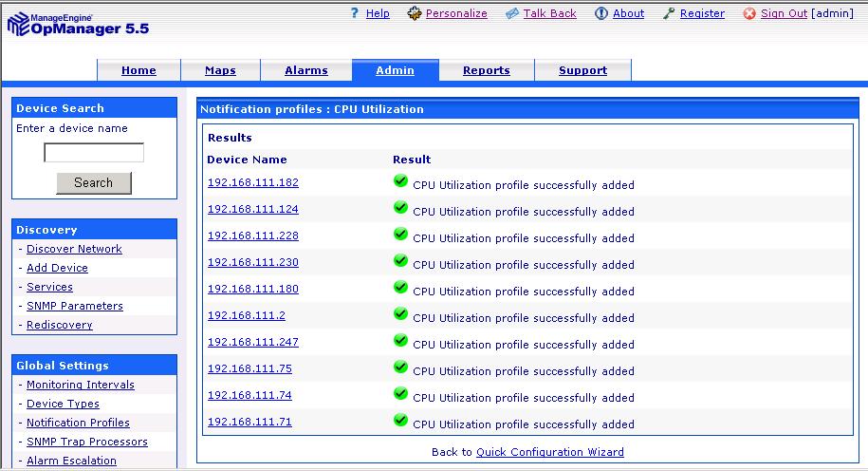Click the Register key icon
Viewport: 868px width, 471px height.
pos(670,13)
